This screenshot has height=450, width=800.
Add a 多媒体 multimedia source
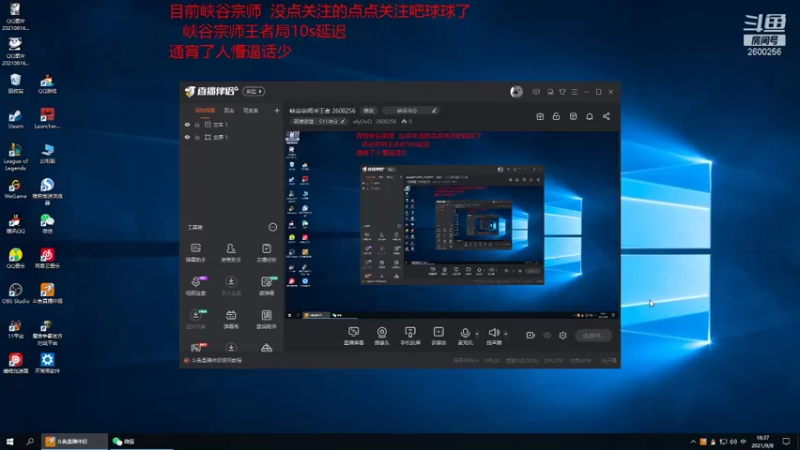pyautogui.click(x=438, y=336)
